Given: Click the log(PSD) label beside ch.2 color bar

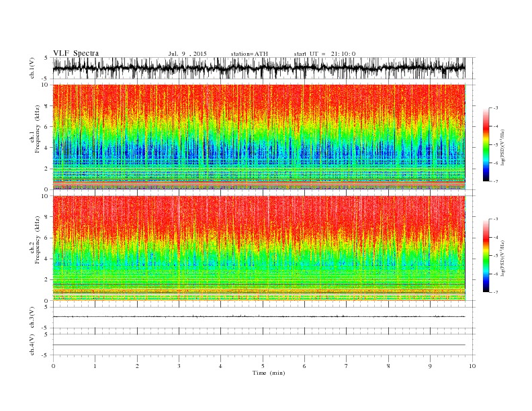Looking at the screenshot, I should [x=503, y=258].
